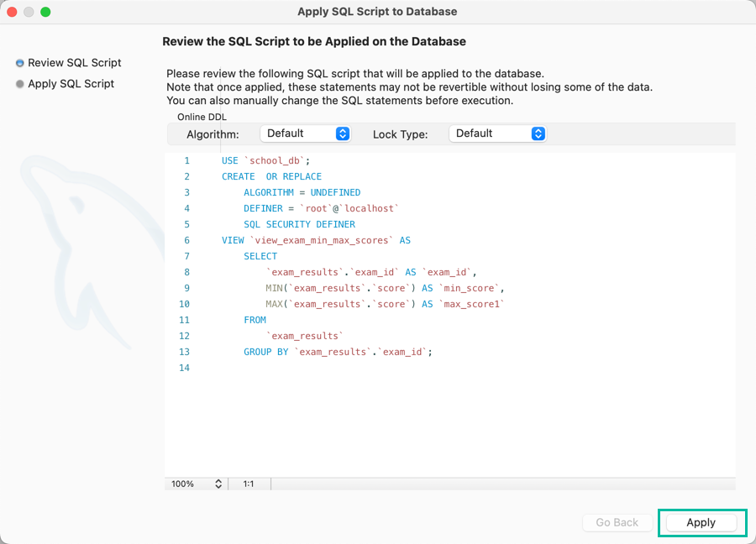Click the `exam_results` table name on line 12
756x544 pixels.
[305, 335]
